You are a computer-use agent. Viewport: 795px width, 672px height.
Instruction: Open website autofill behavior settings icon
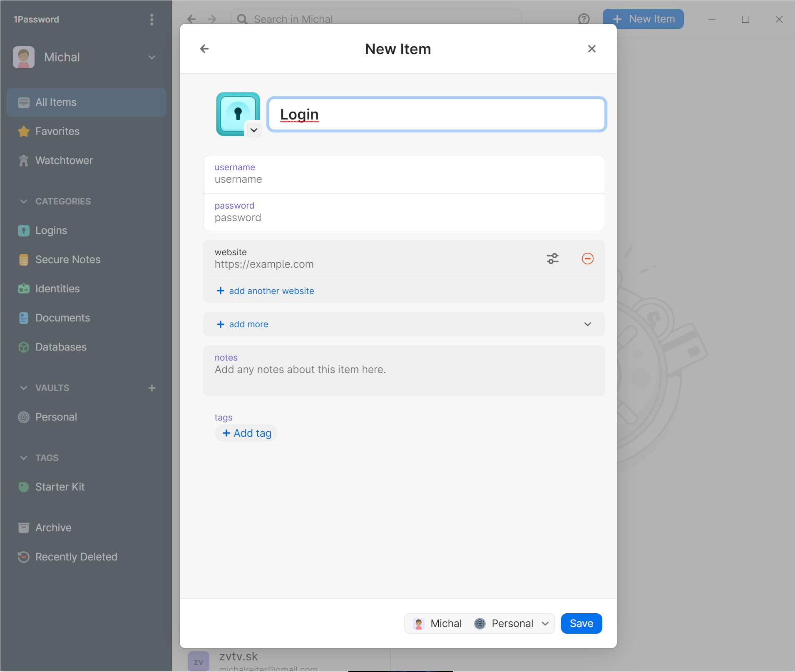coord(552,259)
